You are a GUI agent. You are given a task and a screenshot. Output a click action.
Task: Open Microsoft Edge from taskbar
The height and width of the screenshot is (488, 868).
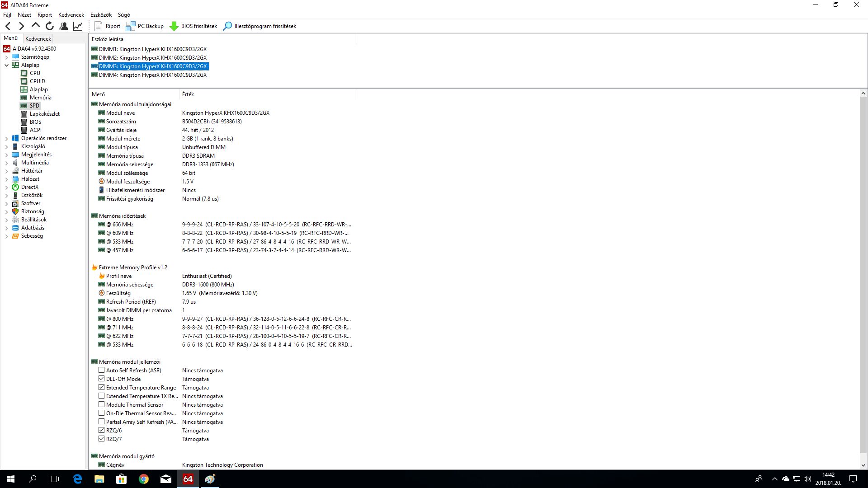click(77, 479)
